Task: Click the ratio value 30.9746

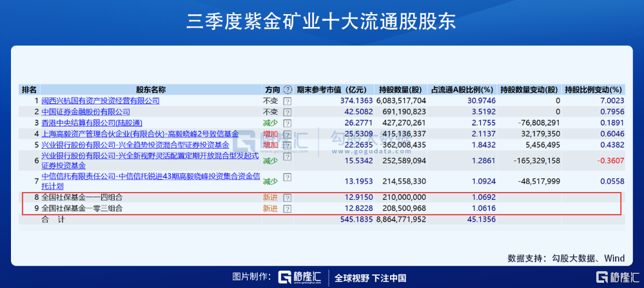Action: 482,101
